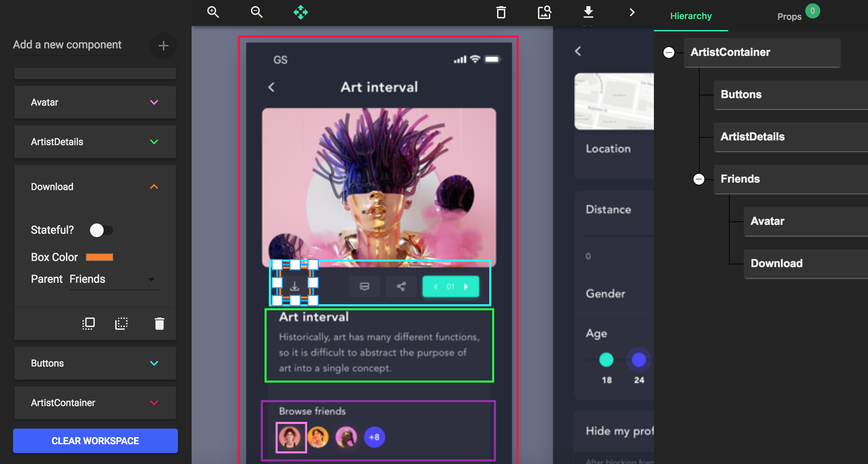Select ArtistDetails in the hierarchy tree
This screenshot has width=868, height=464.
[x=752, y=137]
